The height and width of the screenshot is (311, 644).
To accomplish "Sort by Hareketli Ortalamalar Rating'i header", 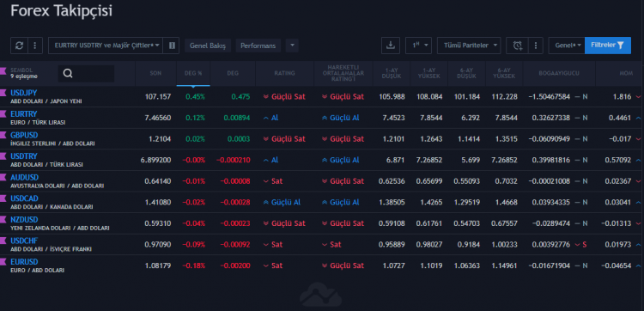I will [x=343, y=73].
